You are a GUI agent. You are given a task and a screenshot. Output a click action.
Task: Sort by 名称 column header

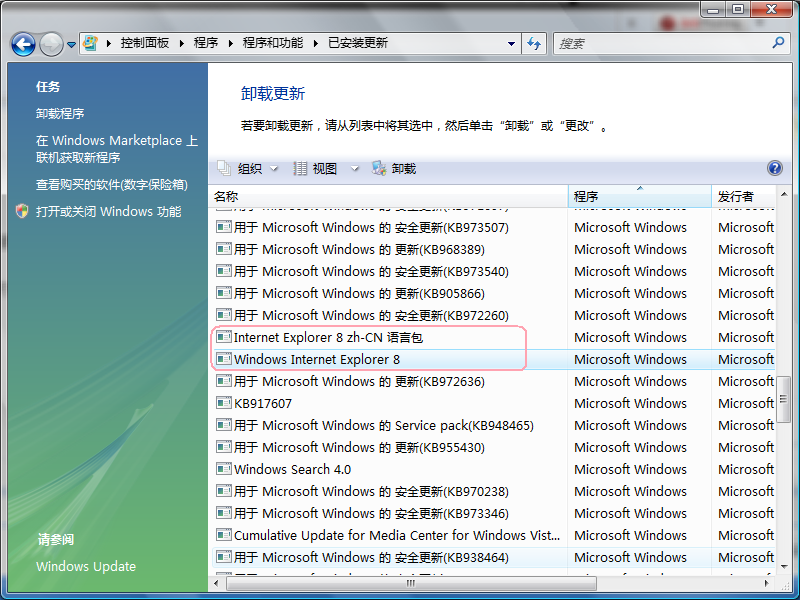click(x=388, y=196)
